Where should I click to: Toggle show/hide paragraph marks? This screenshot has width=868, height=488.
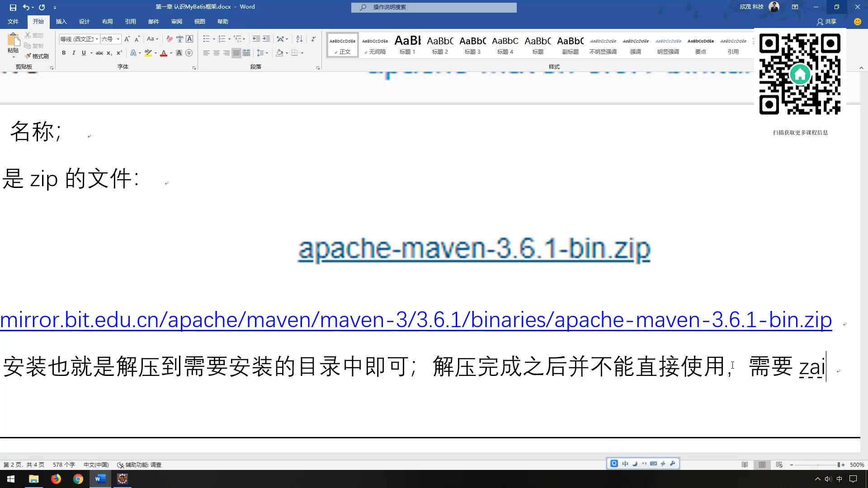pos(313,39)
